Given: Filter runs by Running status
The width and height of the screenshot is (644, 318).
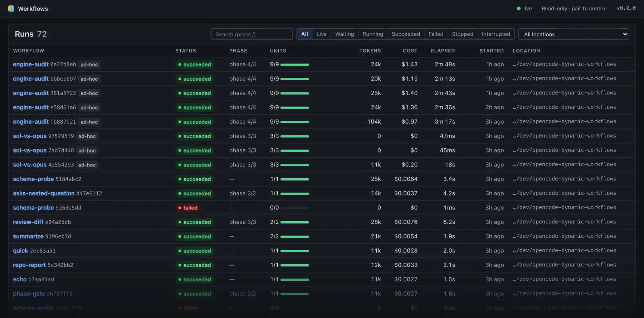Looking at the screenshot, I should 373,34.
